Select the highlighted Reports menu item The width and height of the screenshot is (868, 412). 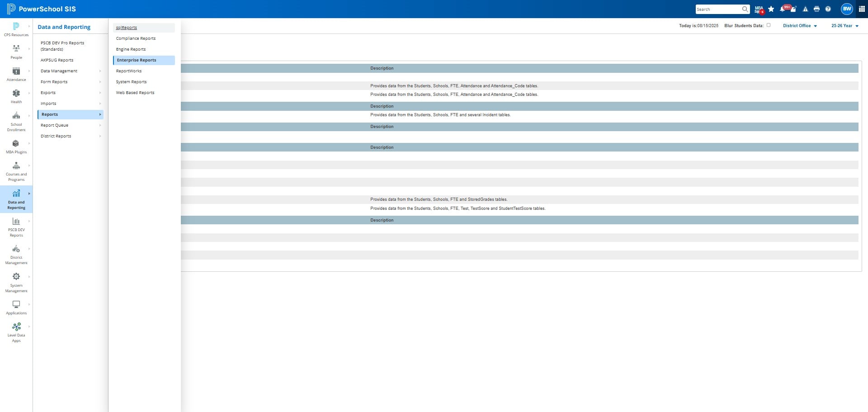pyautogui.click(x=71, y=114)
